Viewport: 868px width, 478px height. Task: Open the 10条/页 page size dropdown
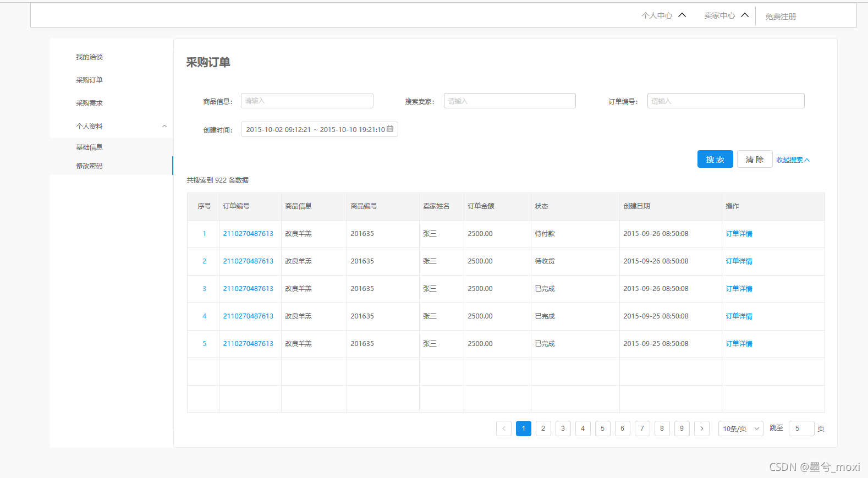click(x=740, y=428)
